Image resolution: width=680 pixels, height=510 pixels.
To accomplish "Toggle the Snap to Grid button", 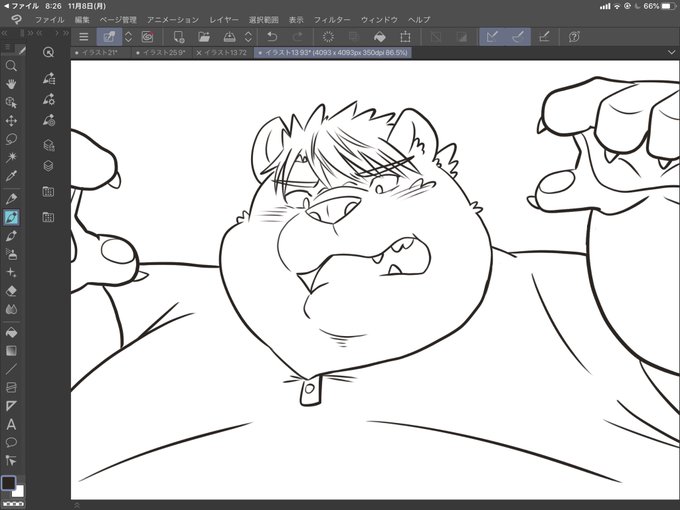I will 544,37.
